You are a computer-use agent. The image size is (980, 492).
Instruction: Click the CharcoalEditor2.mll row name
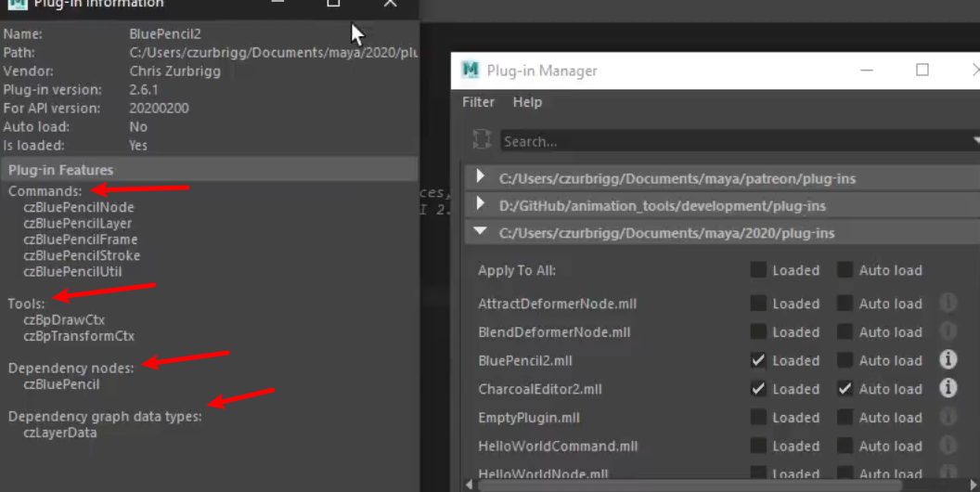coord(540,389)
